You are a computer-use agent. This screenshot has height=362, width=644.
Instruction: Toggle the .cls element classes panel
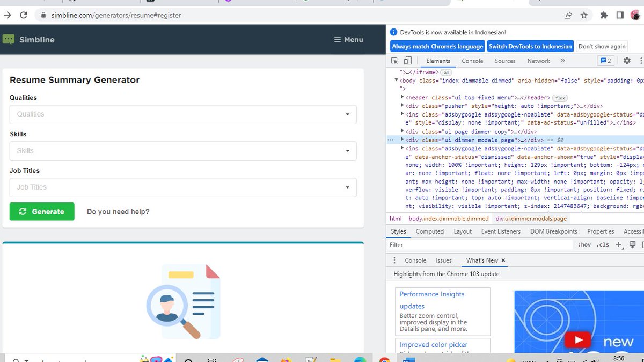(x=603, y=245)
